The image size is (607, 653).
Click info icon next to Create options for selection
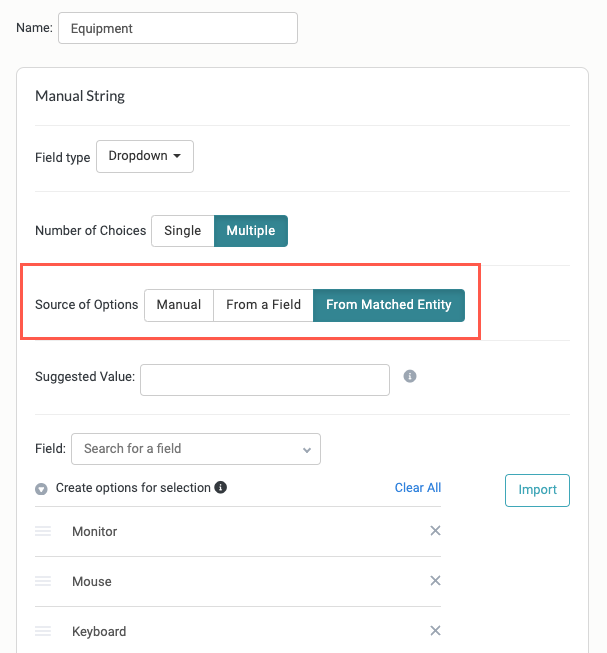pos(220,487)
